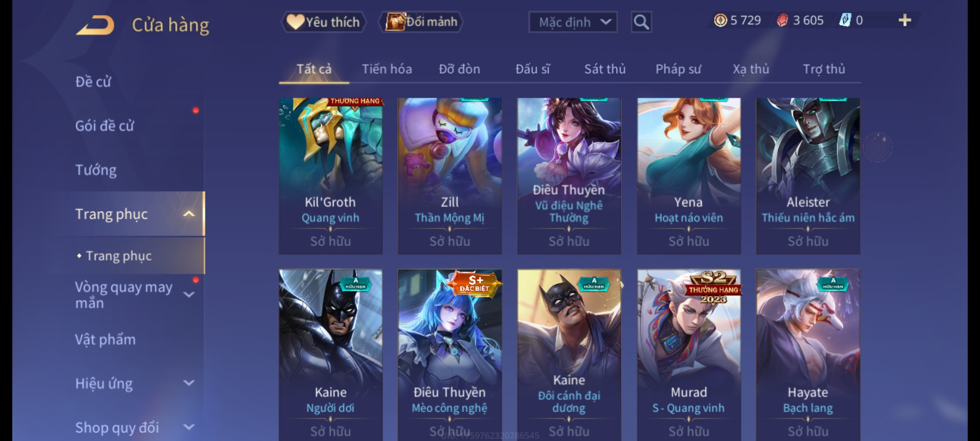Expand the Shop quy đổi section
This screenshot has height=441, width=980.
click(x=189, y=428)
